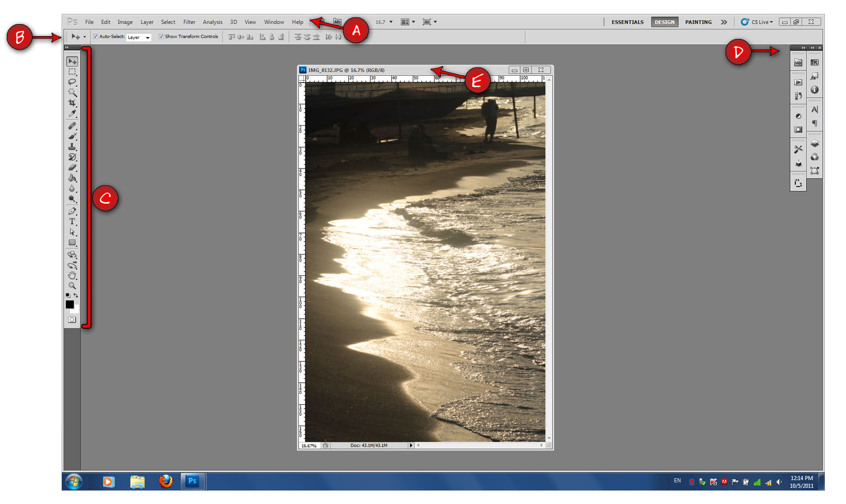
Task: Toggle Quick Mask mode button
Action: coord(72,320)
